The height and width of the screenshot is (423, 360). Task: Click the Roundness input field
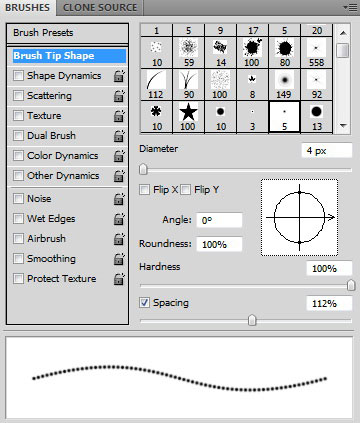[x=219, y=244]
